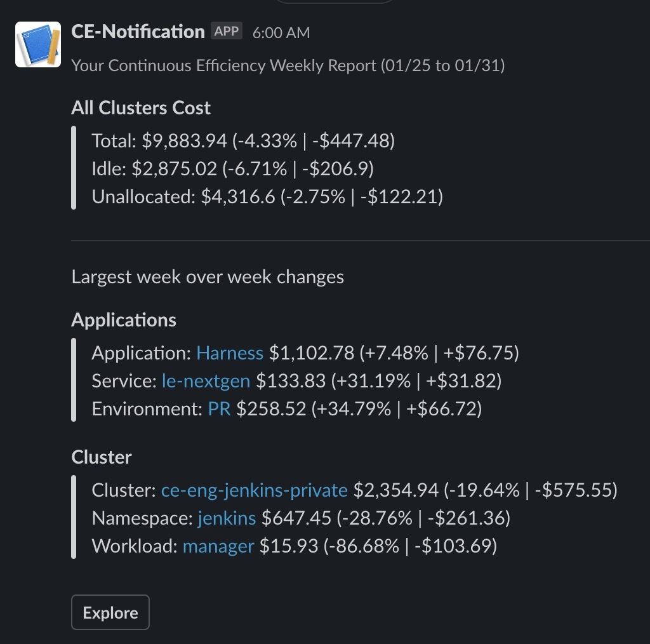This screenshot has width=650, height=644.
Task: Click the Largest week over week changes text
Action: [x=208, y=277]
